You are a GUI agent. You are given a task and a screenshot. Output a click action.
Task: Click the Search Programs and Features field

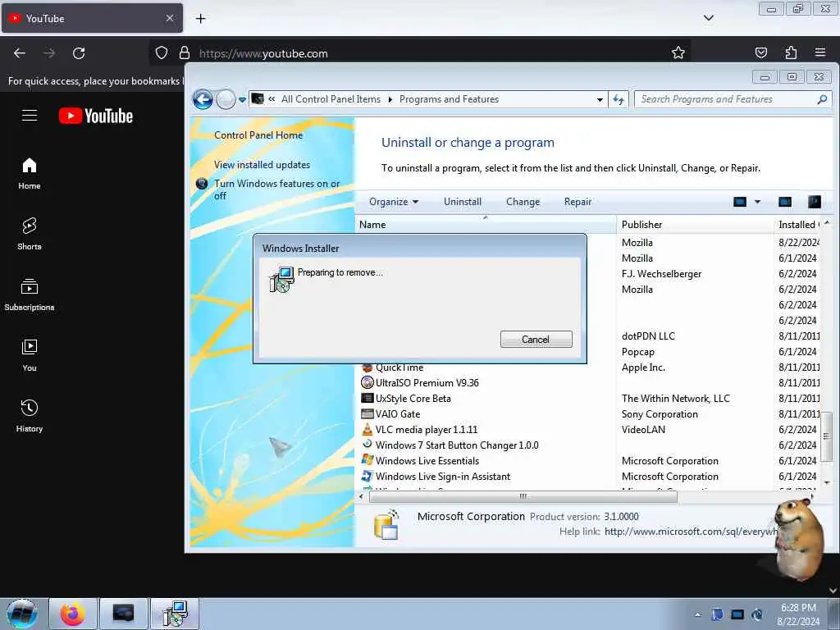[x=733, y=99]
